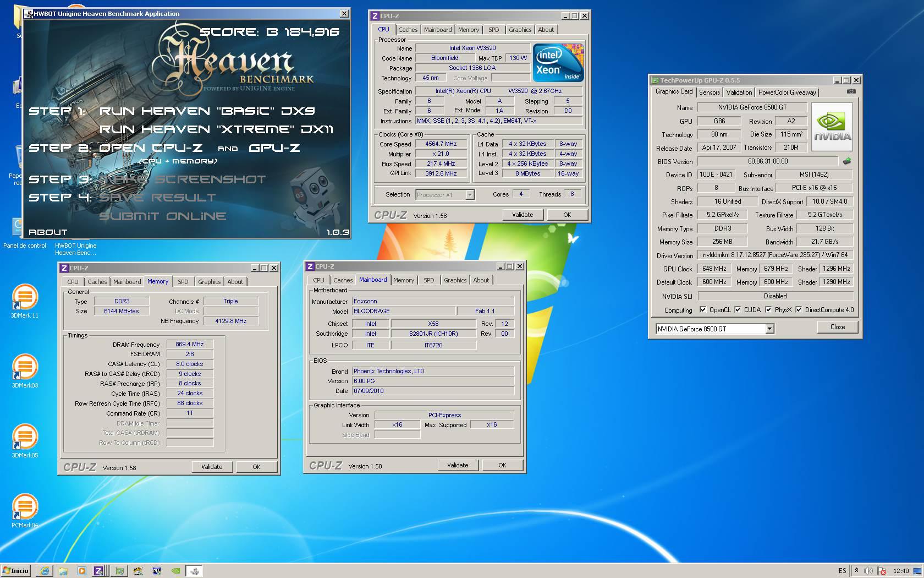Open NVIDIA GeForce 8500 GT card dropdown

tap(769, 329)
